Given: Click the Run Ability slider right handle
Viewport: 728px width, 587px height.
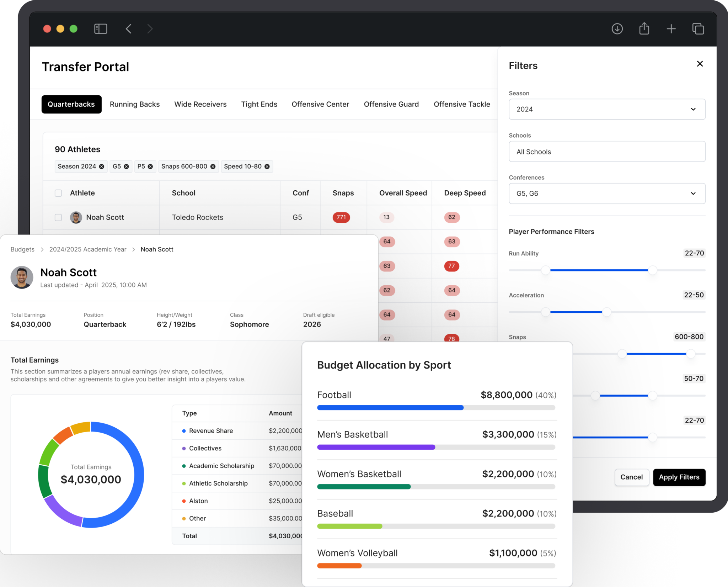Looking at the screenshot, I should (x=652, y=270).
